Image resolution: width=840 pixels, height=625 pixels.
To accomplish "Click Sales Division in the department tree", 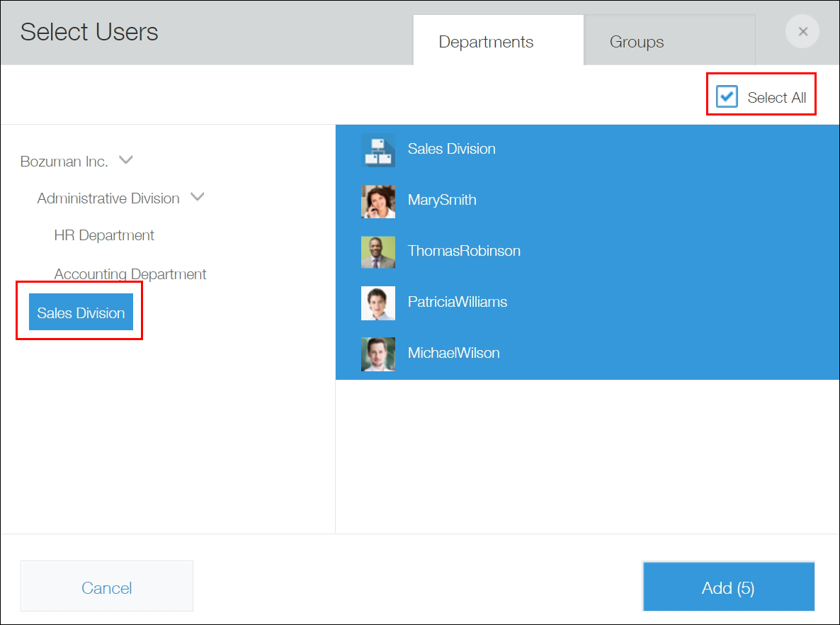I will point(80,312).
